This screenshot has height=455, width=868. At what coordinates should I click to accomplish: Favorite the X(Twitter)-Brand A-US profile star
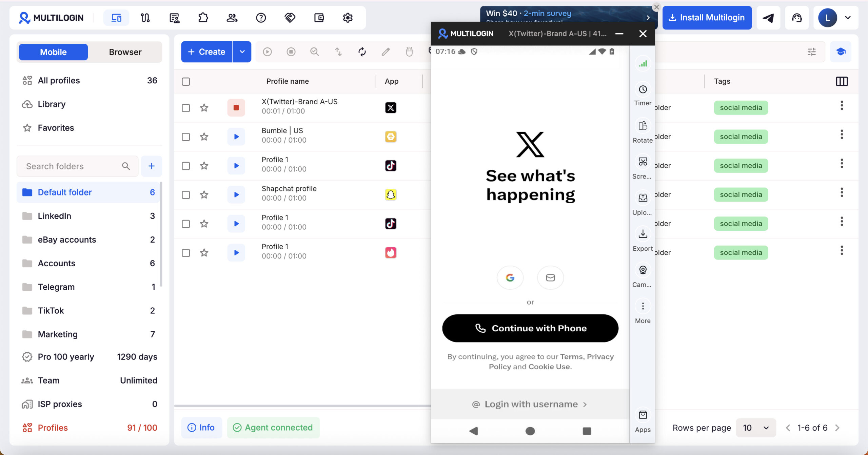[x=204, y=108]
